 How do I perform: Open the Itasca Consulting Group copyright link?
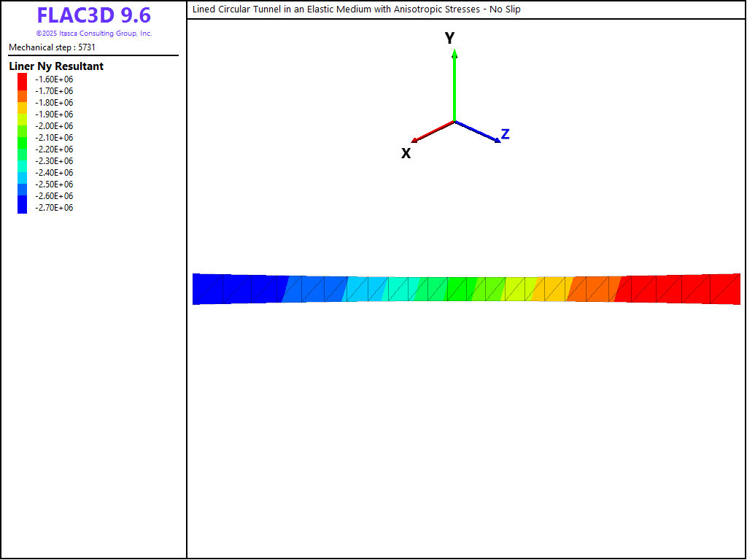pos(93,34)
